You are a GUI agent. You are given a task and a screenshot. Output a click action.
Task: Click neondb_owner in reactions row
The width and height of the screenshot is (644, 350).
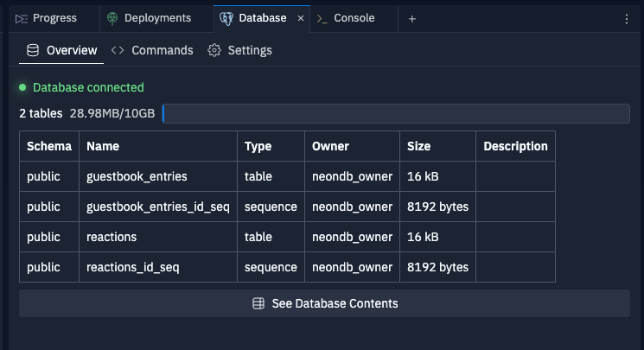tap(352, 237)
